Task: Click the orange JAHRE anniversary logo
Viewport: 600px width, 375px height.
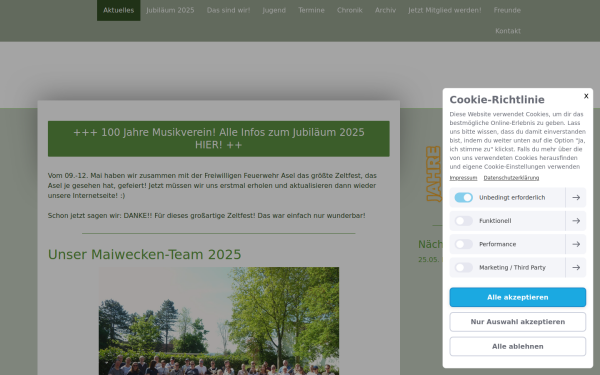Action: (434, 174)
